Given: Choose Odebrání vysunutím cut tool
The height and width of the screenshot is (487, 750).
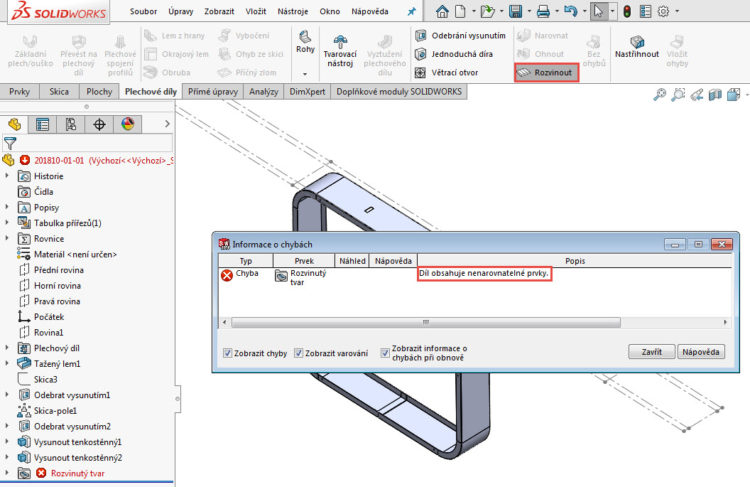Looking at the screenshot, I should (460, 35).
